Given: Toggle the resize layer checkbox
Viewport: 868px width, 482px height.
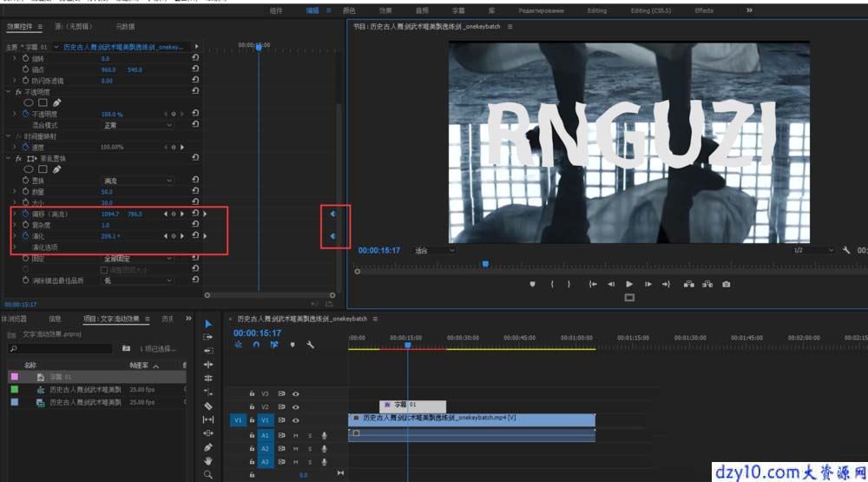Looking at the screenshot, I should 104,270.
